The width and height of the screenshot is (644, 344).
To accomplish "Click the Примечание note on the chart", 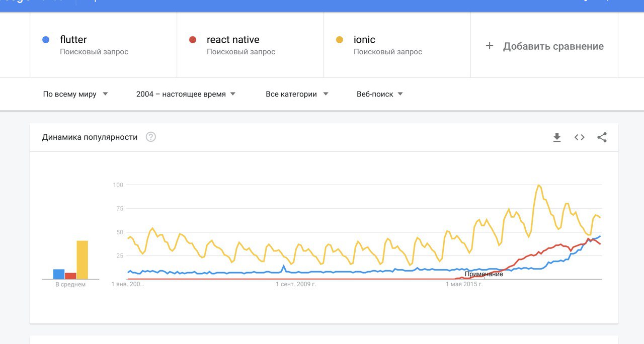I will click(484, 274).
